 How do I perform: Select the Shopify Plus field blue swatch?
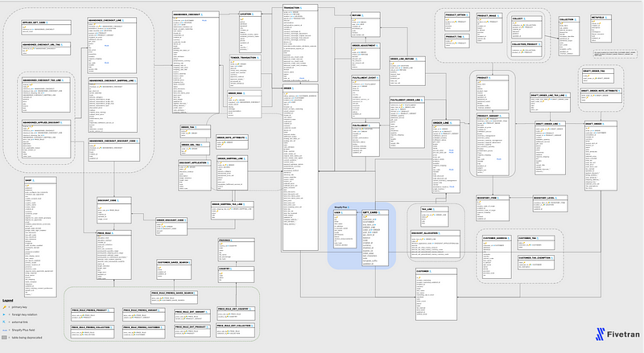(5, 329)
